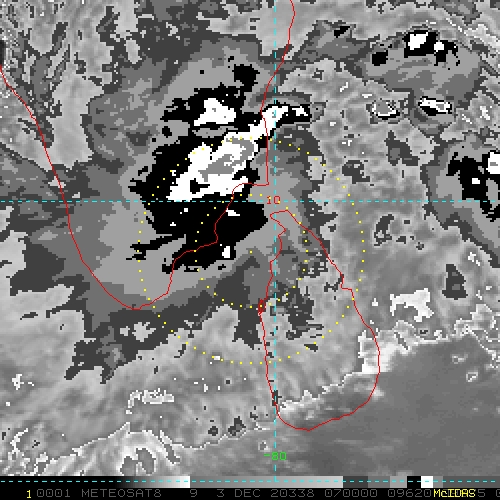Click the white cloud top at upper right

pos(418,40)
